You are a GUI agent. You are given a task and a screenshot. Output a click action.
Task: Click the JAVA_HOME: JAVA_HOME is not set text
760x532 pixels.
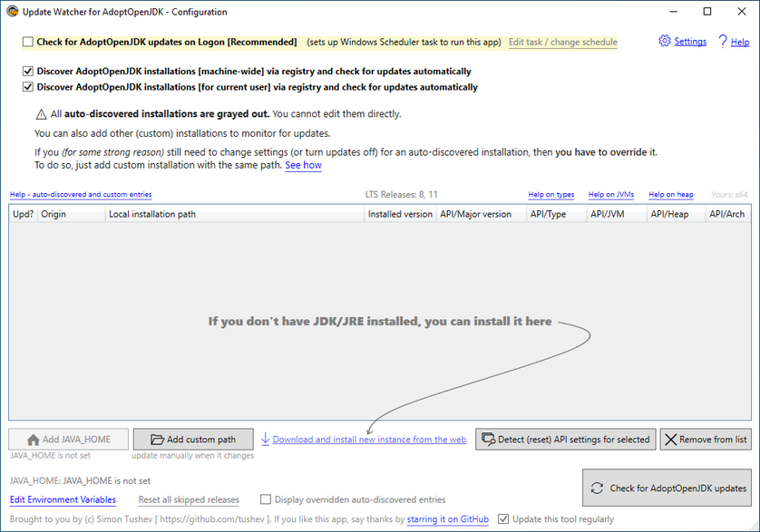[x=80, y=480]
